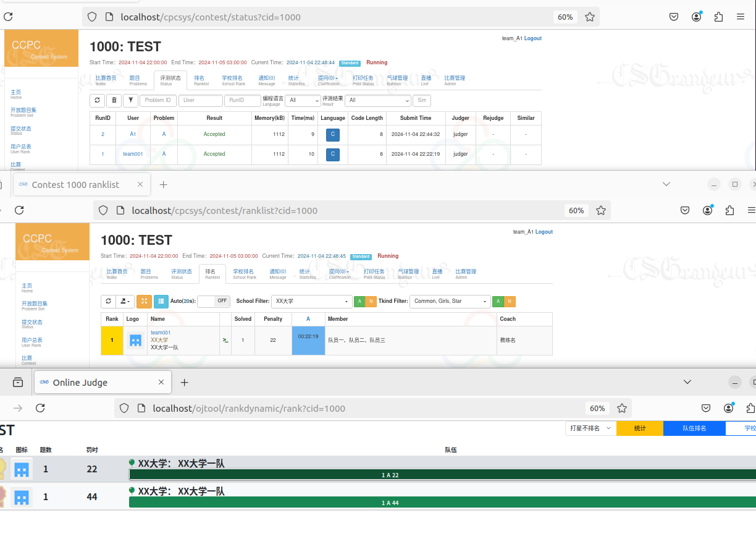756x536 pixels.
Task: Click the 统计 yellow tab on rankdynamic
Action: click(640, 428)
